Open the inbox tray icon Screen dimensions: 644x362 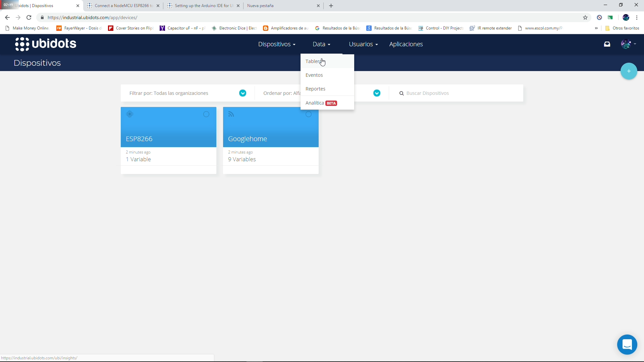click(607, 44)
